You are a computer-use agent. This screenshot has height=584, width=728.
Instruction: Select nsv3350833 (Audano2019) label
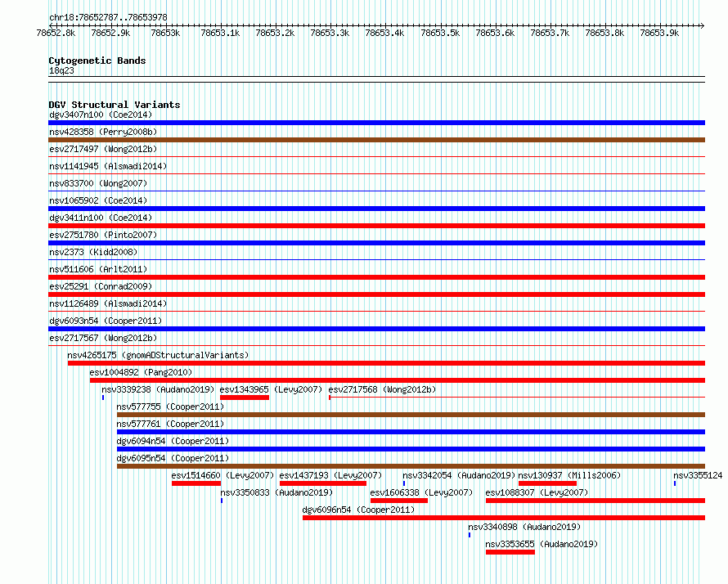click(276, 492)
